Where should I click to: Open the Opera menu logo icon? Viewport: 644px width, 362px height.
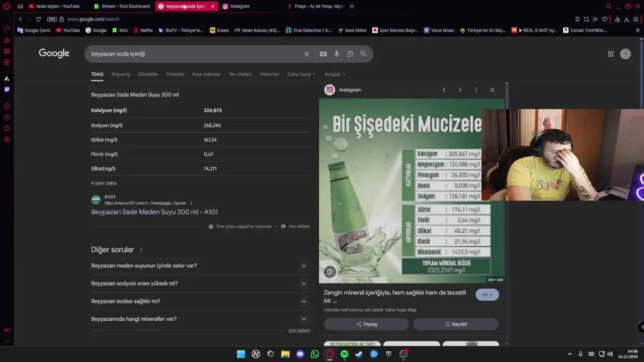pyautogui.click(x=7, y=6)
